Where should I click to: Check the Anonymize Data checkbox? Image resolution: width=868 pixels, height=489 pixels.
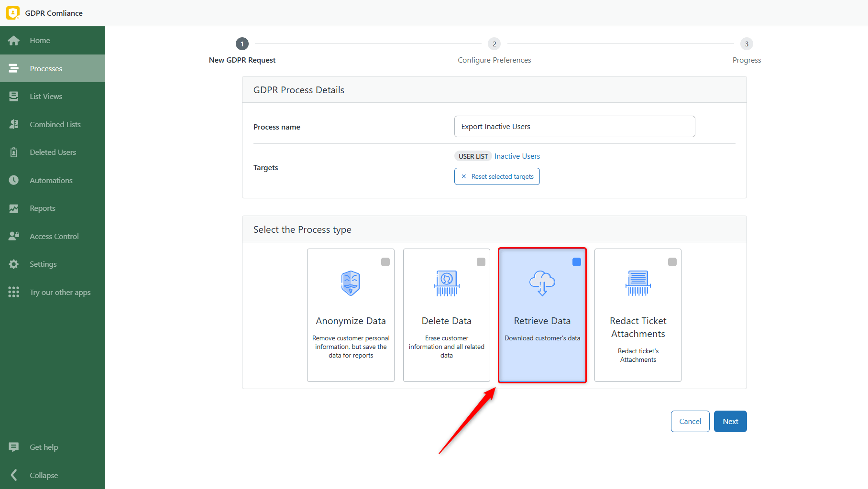pyautogui.click(x=385, y=262)
